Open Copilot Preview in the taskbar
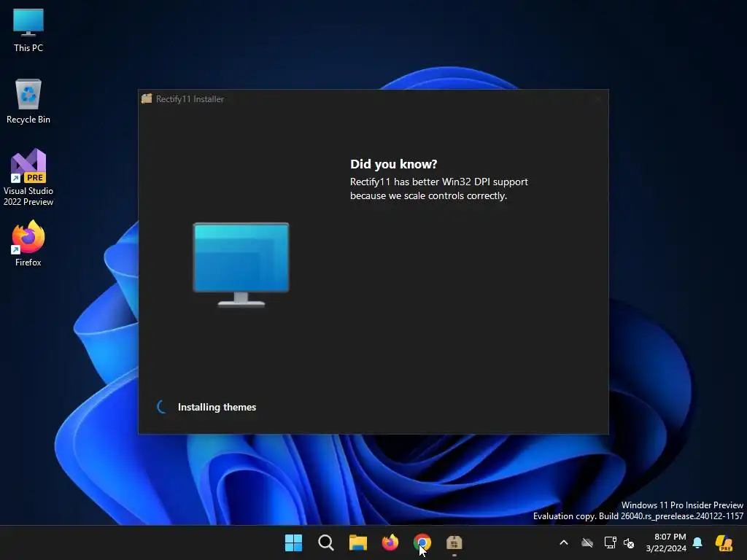The height and width of the screenshot is (560, 747). [724, 542]
